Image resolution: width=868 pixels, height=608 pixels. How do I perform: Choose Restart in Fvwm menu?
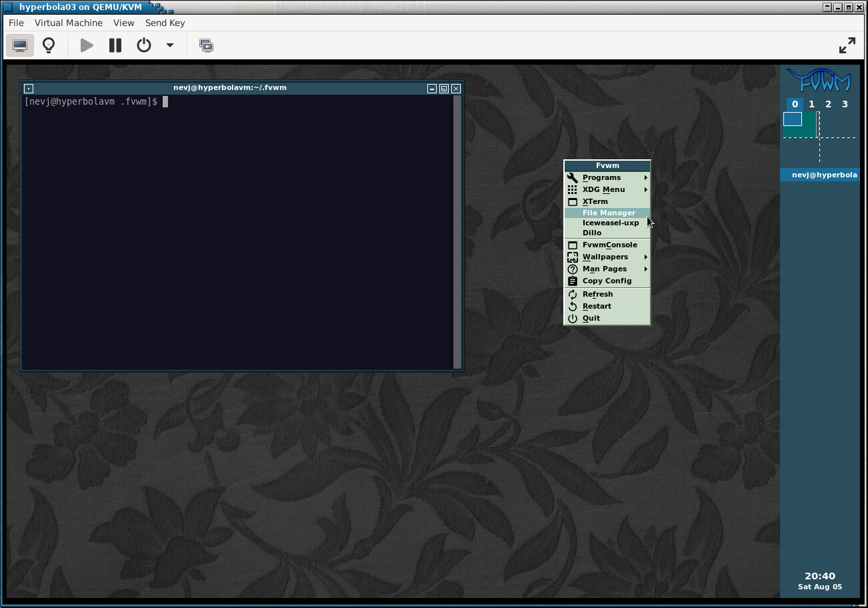tap(607, 306)
